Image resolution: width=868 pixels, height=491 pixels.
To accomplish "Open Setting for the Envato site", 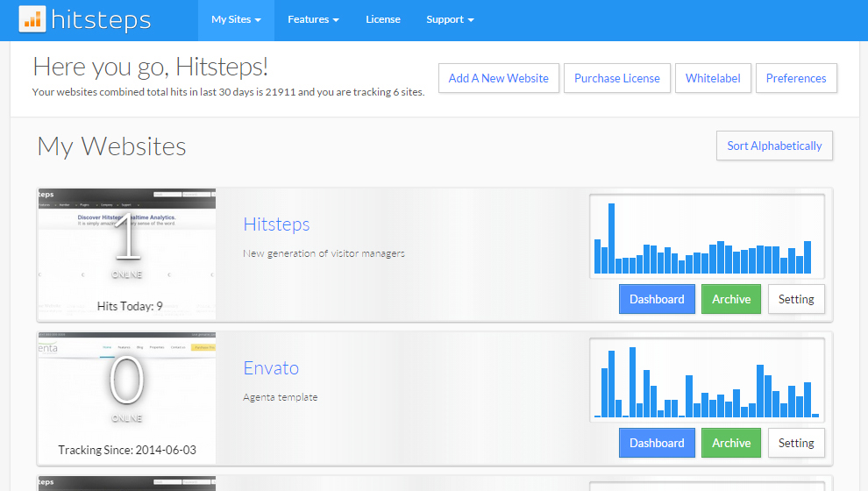I will click(x=796, y=443).
